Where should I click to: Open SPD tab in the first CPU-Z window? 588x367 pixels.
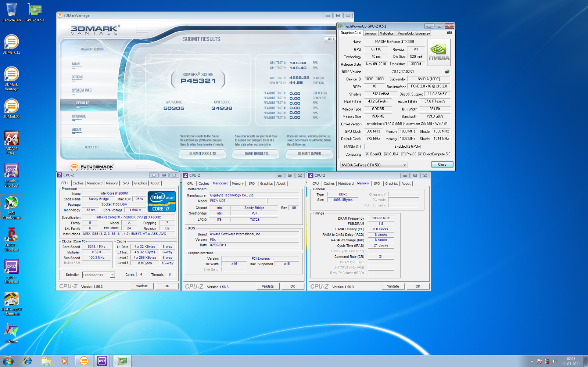(126, 183)
